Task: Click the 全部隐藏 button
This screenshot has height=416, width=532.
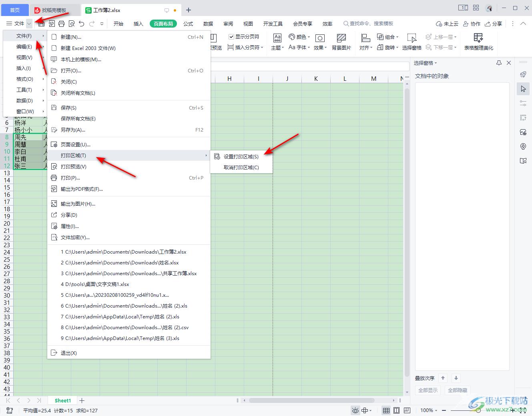Action: point(458,390)
